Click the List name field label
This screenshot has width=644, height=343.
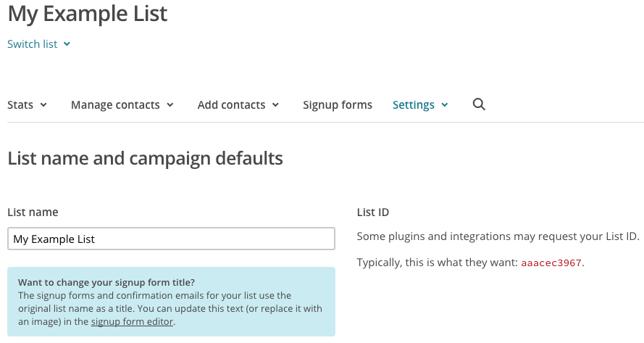coord(33,212)
